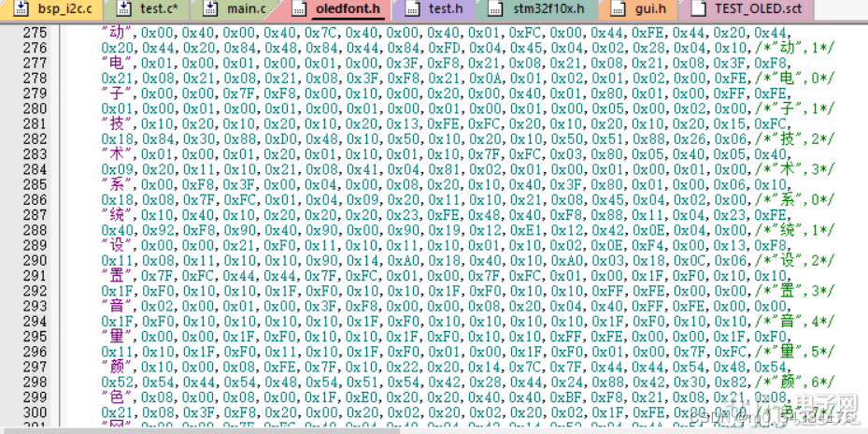Switch to the bsp_i2c.c tab
This screenshot has height=434, width=868.
pos(51,8)
